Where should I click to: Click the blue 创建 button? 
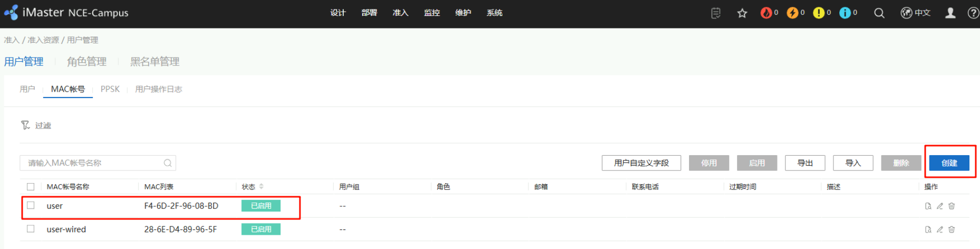click(x=949, y=163)
